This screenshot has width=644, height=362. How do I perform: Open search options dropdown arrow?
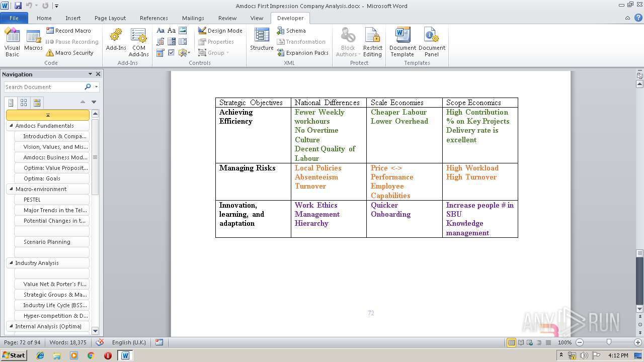click(96, 87)
